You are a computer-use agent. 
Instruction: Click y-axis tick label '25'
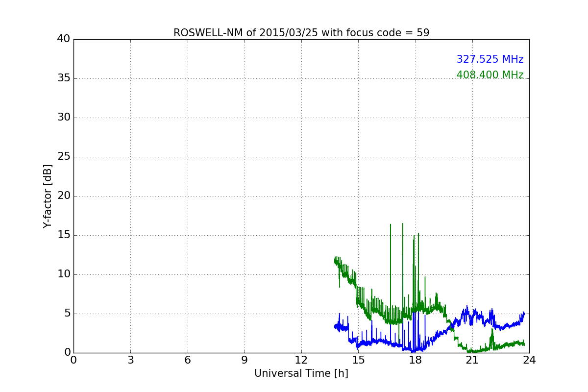[x=64, y=157]
